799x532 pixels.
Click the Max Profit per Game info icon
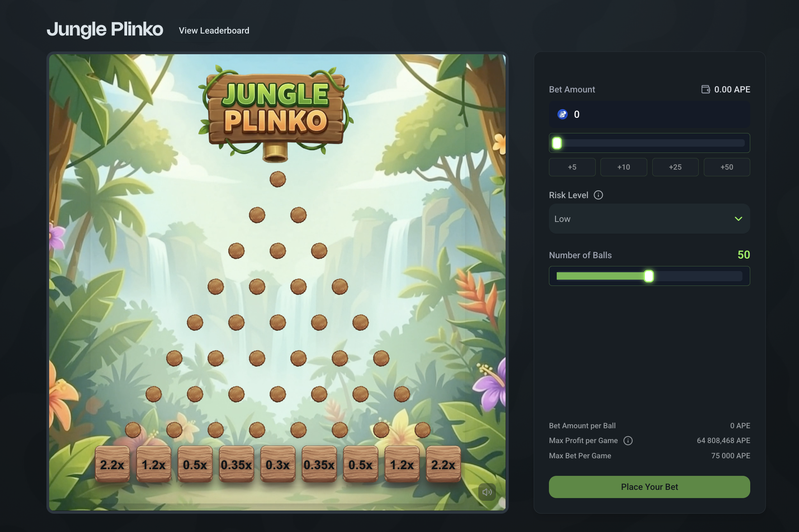pyautogui.click(x=628, y=441)
